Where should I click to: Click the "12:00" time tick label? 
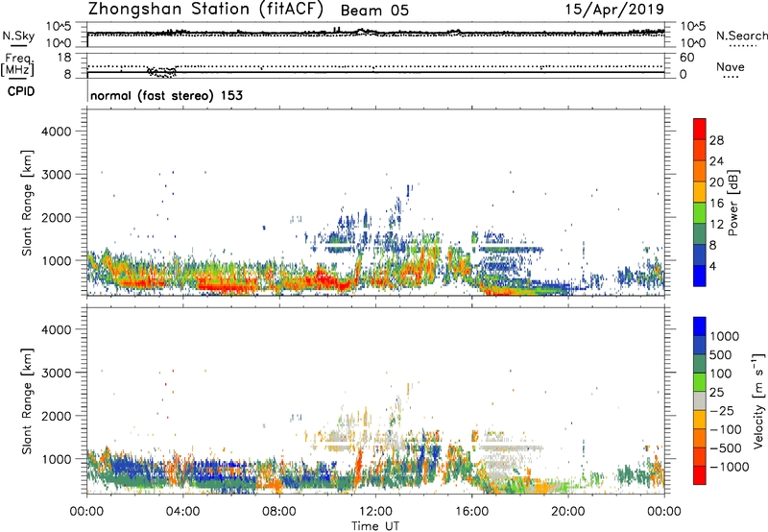tap(375, 512)
